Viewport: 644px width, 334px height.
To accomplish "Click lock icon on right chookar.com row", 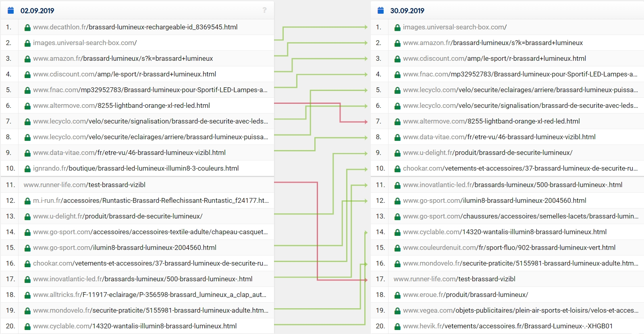I will [x=397, y=169].
